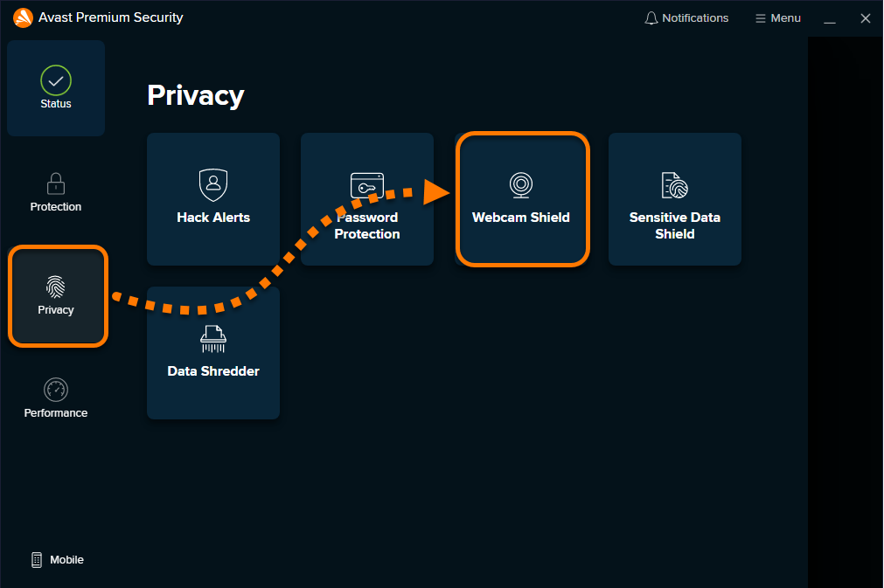
Task: Open the hamburger Menu
Action: click(x=778, y=18)
